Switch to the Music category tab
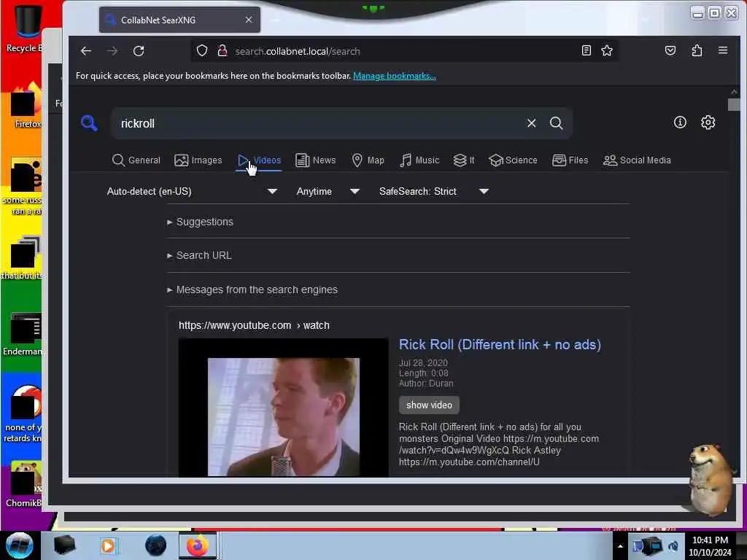This screenshot has width=747, height=560. click(x=419, y=160)
